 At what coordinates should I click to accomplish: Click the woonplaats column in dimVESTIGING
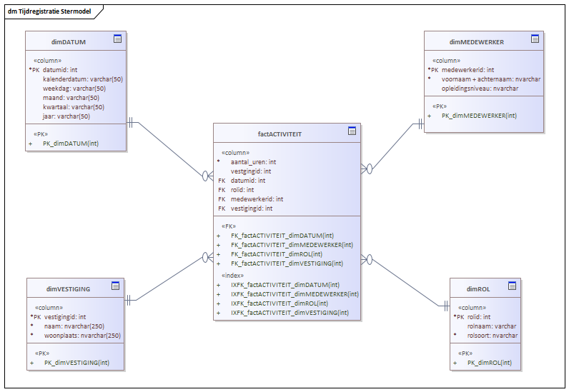click(x=82, y=336)
